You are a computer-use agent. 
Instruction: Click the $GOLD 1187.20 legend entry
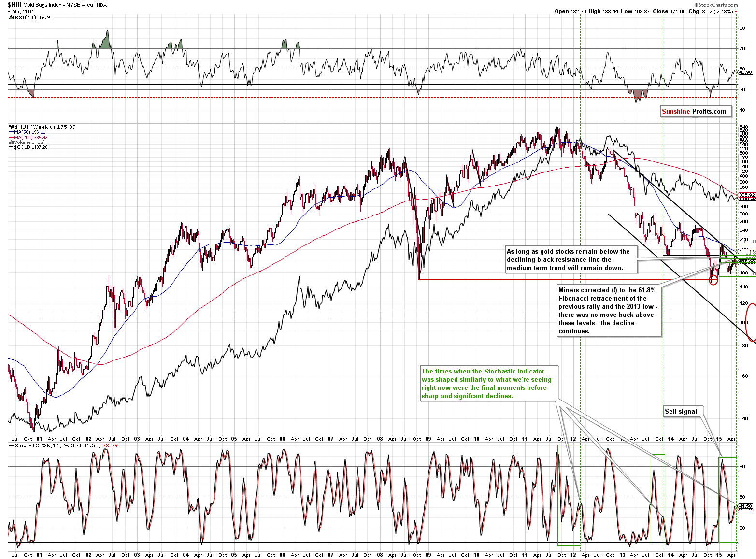pyautogui.click(x=31, y=147)
